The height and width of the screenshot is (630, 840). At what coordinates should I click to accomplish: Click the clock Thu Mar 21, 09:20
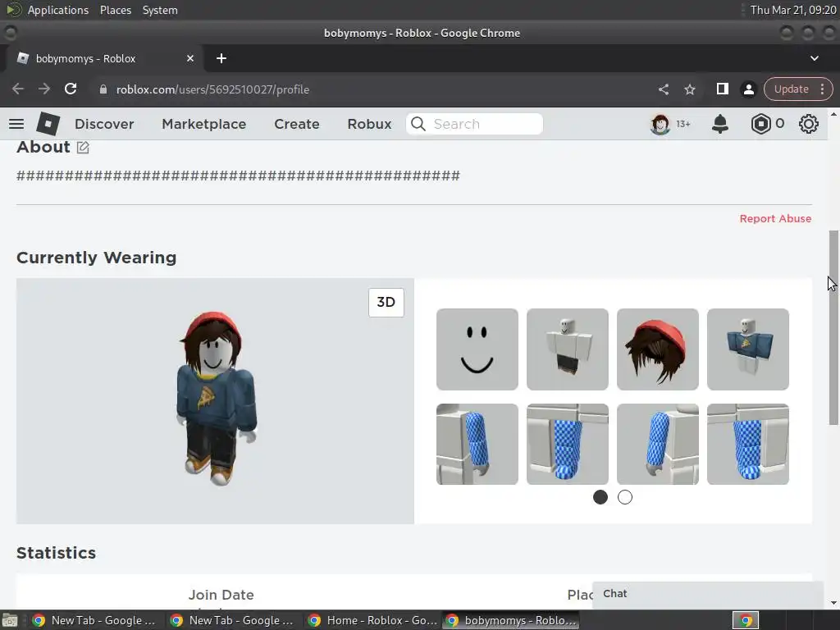[x=793, y=10]
